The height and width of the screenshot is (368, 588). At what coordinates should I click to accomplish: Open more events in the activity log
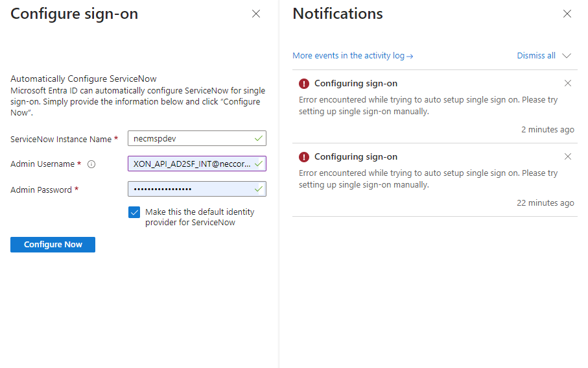(x=353, y=56)
